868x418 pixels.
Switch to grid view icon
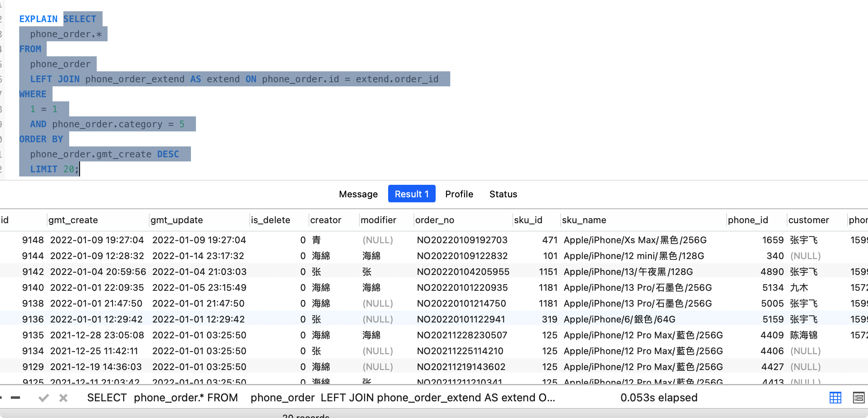(x=835, y=398)
